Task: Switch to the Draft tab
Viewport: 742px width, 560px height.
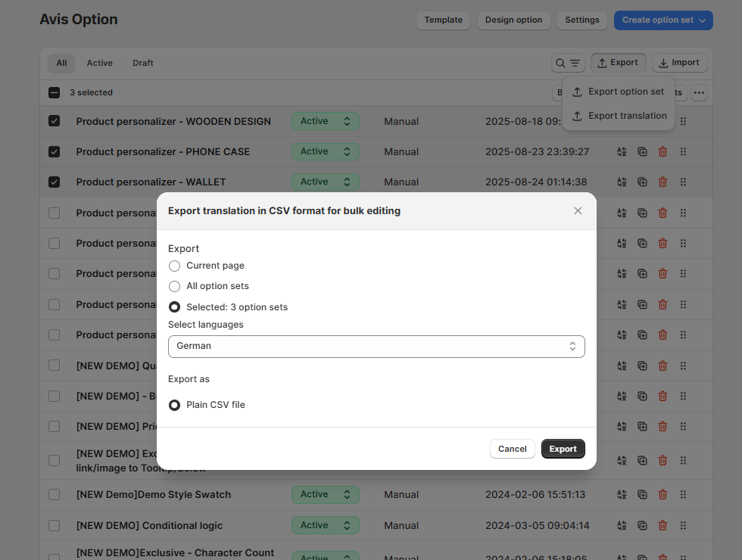Action: [142, 63]
